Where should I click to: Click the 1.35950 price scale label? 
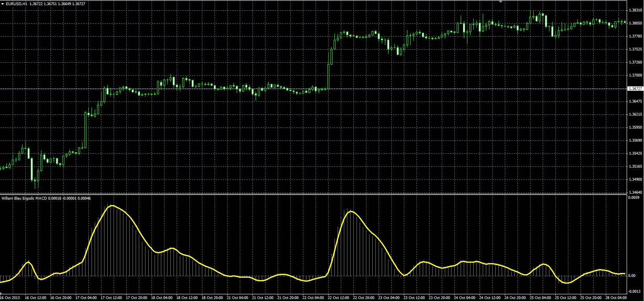[636, 127]
